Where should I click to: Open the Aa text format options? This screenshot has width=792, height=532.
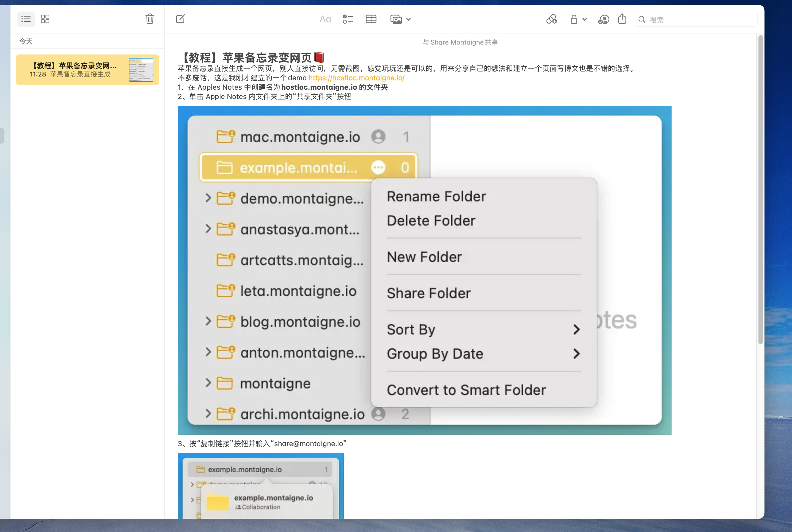click(325, 19)
